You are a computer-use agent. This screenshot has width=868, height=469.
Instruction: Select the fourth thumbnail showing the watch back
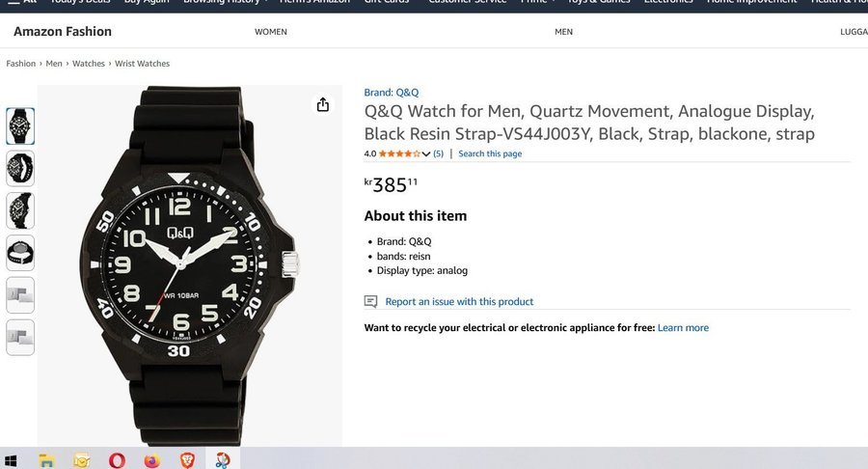click(20, 253)
